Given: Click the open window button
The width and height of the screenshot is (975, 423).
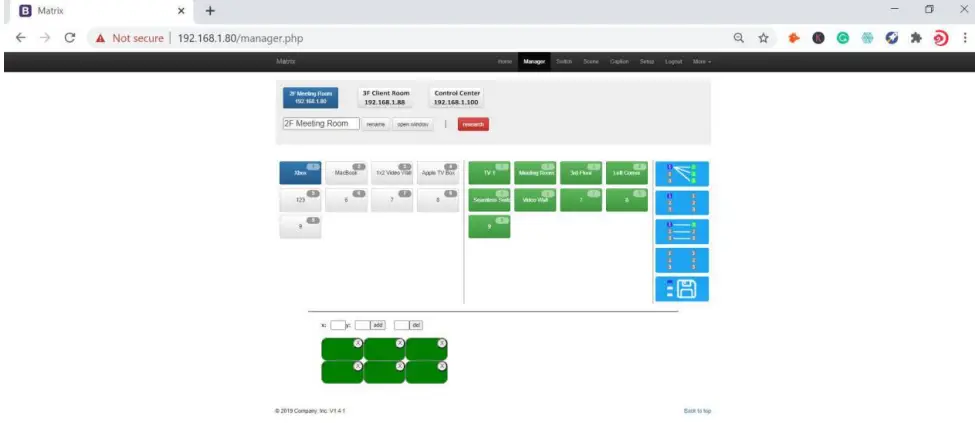Looking at the screenshot, I should tap(413, 124).
